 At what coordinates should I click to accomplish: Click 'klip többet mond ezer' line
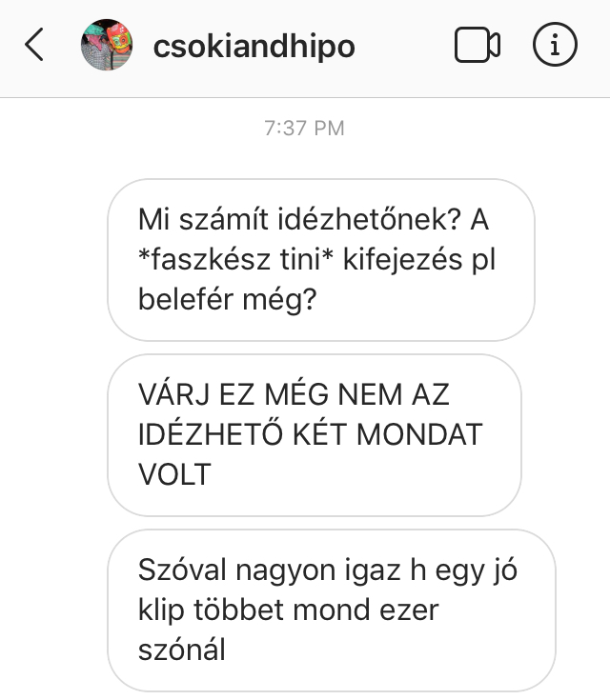pyautogui.click(x=288, y=610)
